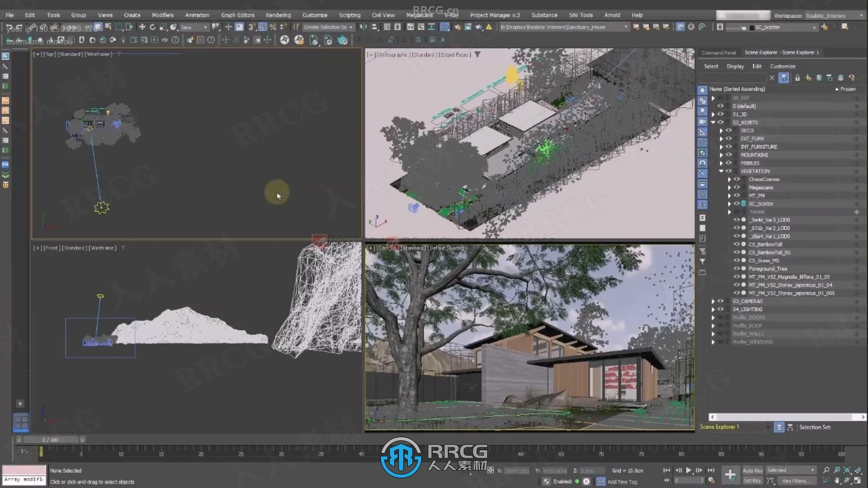
Task: Open Display menu in Scene Explorer
Action: [735, 66]
